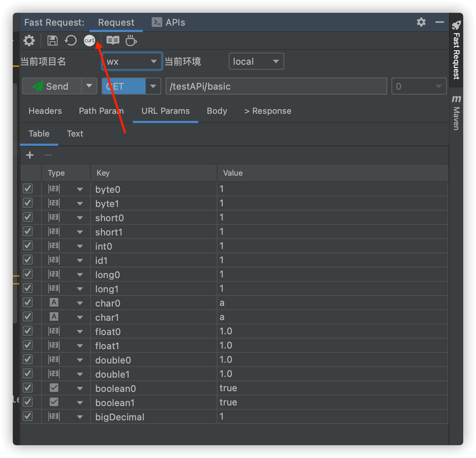Click the /testAPi/basic URL field
Viewport: 476px width, 458px height.
pos(276,86)
